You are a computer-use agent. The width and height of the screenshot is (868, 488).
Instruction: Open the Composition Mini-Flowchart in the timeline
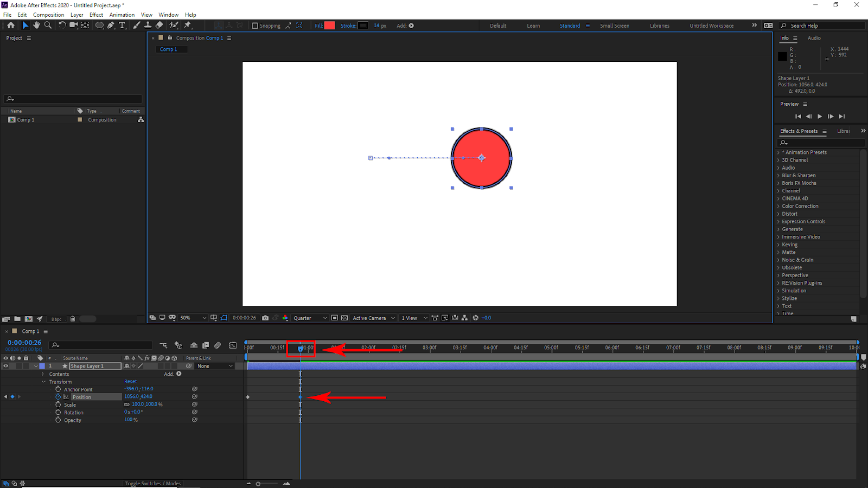[163, 345]
